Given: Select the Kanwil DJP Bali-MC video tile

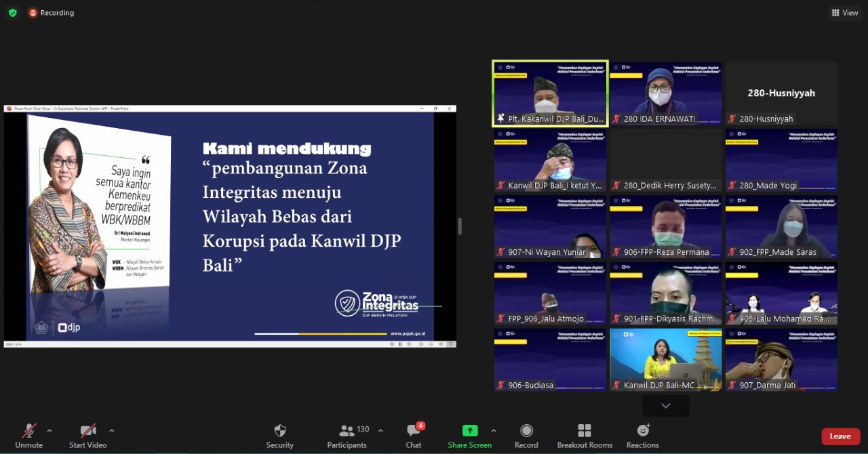Looking at the screenshot, I should tap(666, 360).
